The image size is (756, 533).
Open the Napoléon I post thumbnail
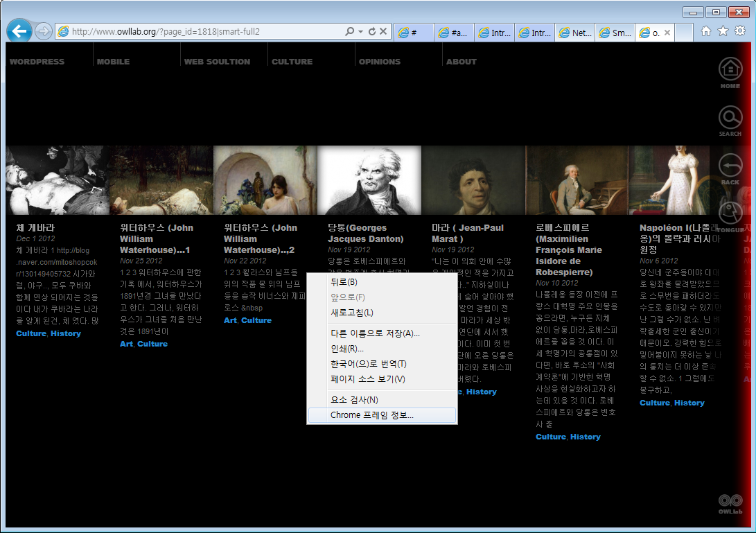[x=669, y=180]
